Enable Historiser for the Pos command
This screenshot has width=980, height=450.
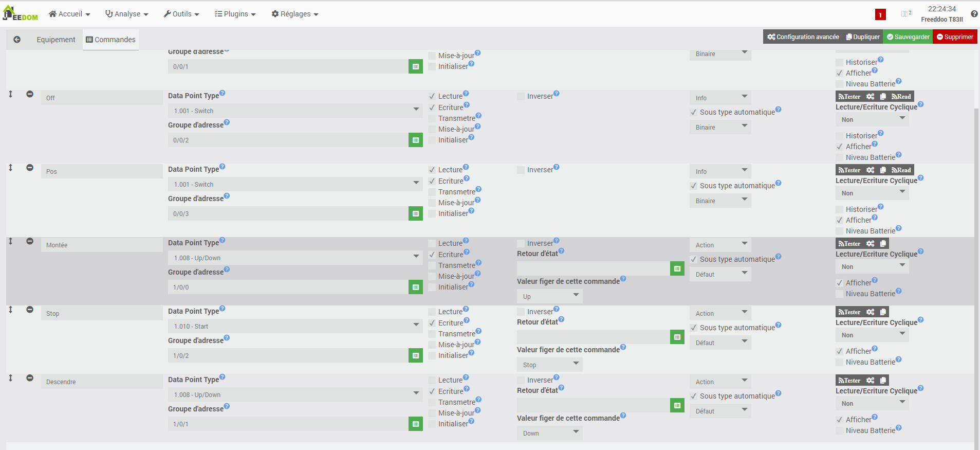[x=840, y=209]
